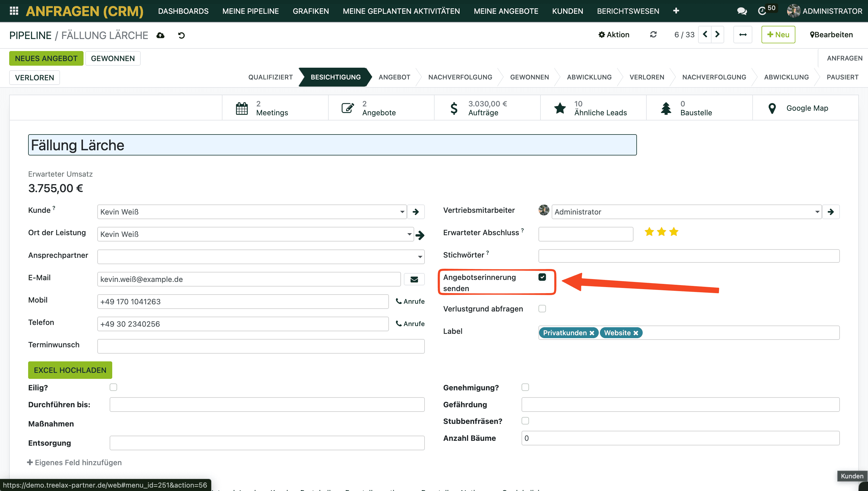Viewport: 868px width, 491px height.
Task: Set priority to the third star
Action: (674, 232)
